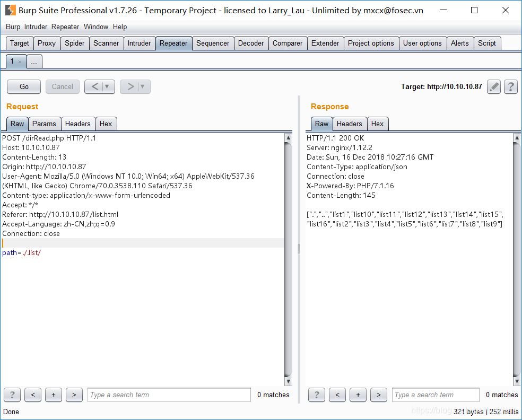Screen dimensions: 522x420
Task: Click the POST /dirRead.php request line
Action: pos(49,138)
